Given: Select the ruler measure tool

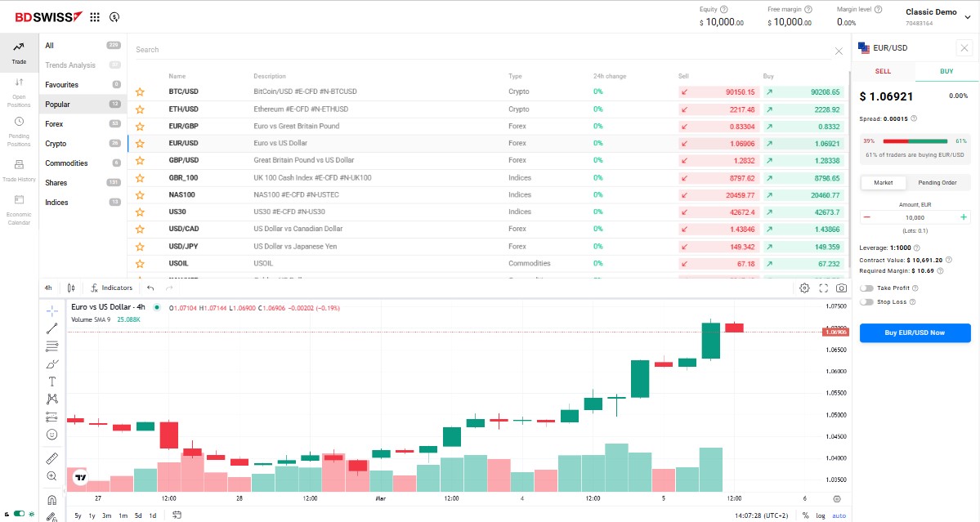Looking at the screenshot, I should tap(51, 459).
